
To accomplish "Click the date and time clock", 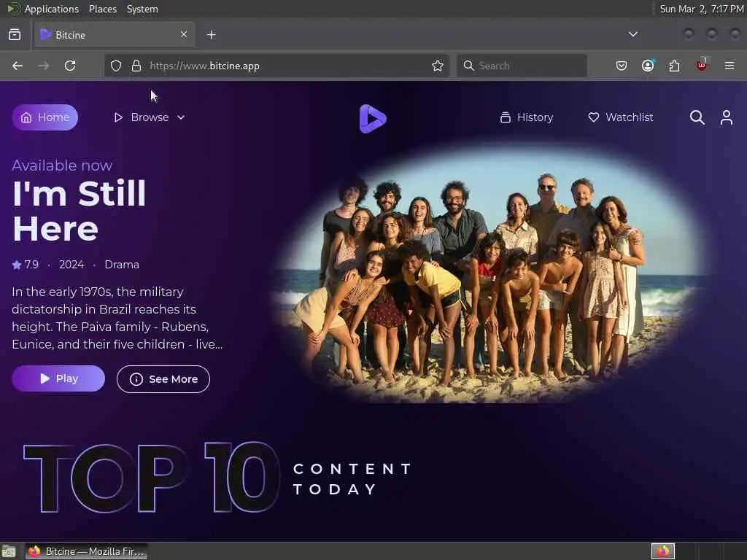I will [x=701, y=9].
